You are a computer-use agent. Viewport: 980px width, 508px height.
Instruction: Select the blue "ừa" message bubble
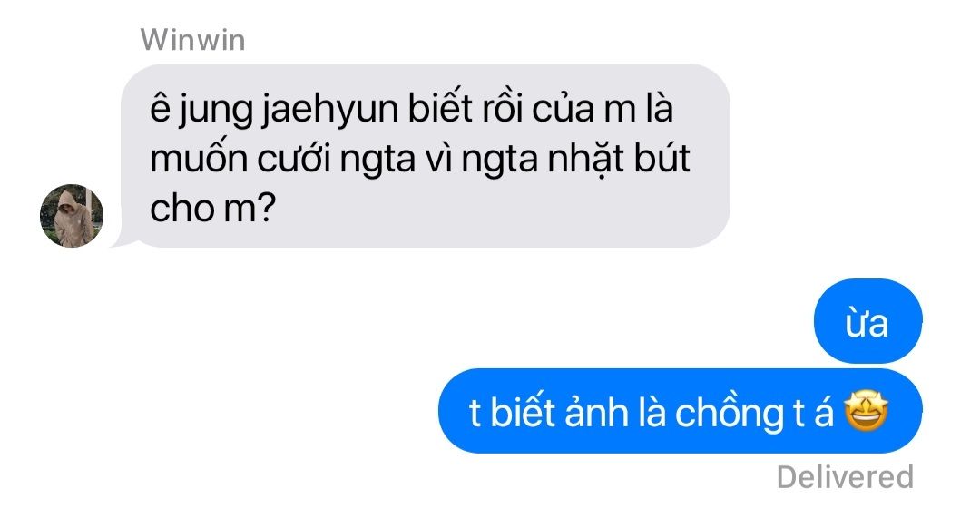point(867,321)
